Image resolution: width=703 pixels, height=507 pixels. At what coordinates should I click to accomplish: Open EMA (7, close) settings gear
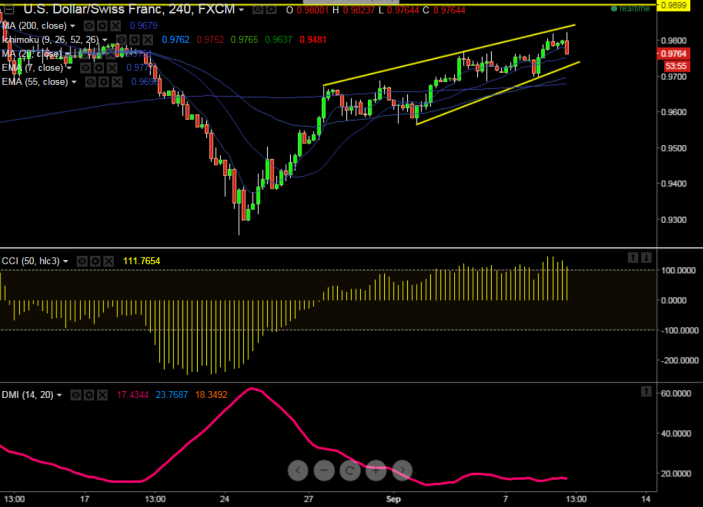[99, 68]
